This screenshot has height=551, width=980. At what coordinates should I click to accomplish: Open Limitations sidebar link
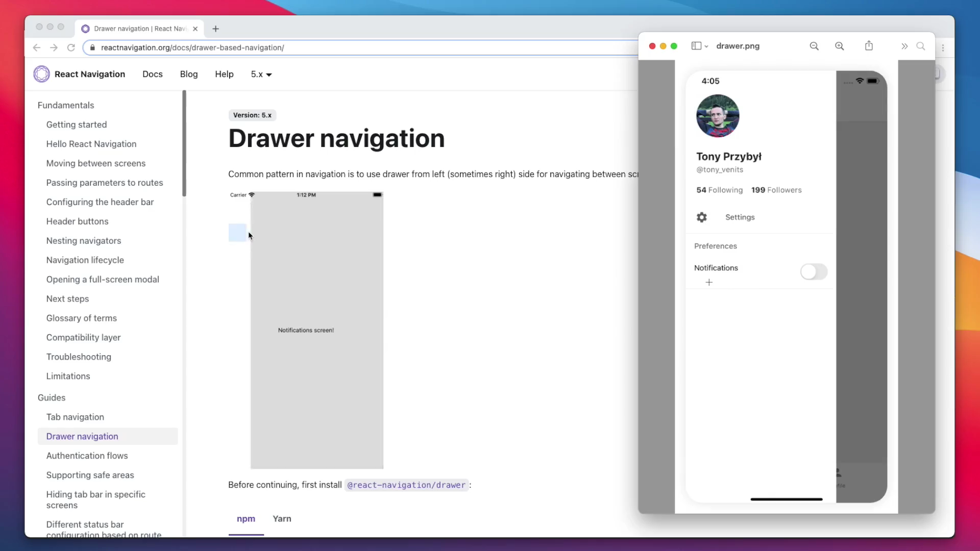68,377
